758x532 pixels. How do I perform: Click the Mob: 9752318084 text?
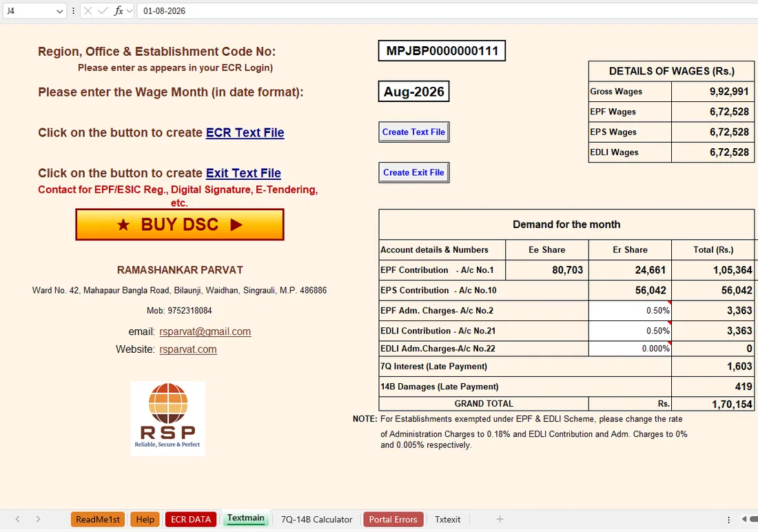179,311
